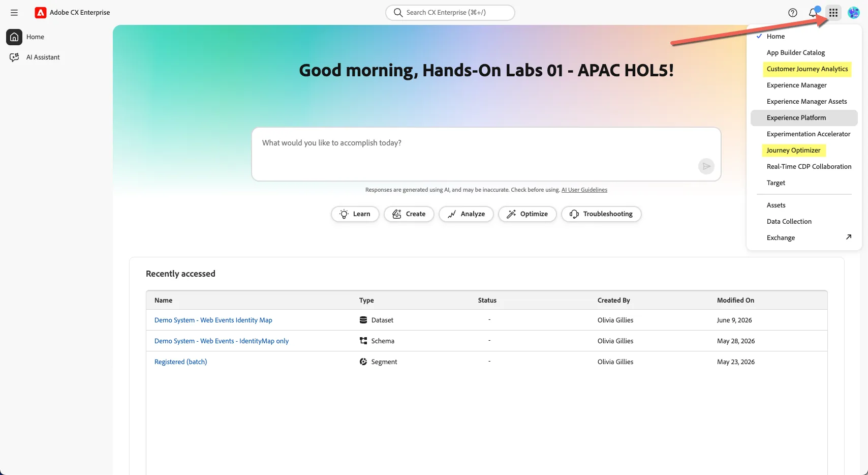Click the Name column header

pos(163,300)
